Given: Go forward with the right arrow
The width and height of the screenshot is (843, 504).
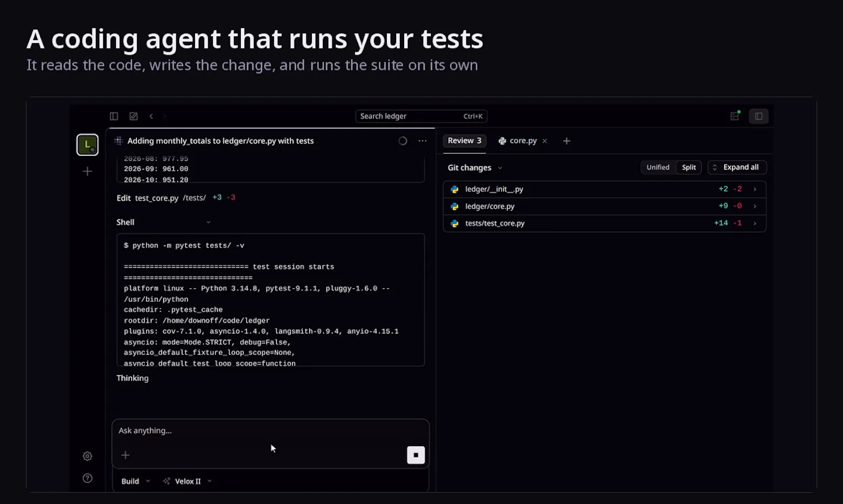Looking at the screenshot, I should pyautogui.click(x=164, y=116).
